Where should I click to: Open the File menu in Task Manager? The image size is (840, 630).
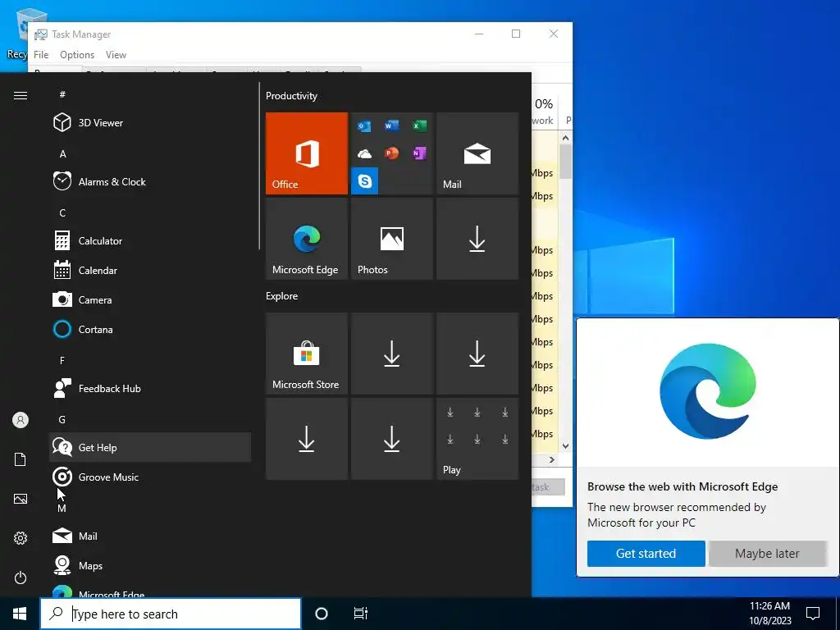pyautogui.click(x=41, y=55)
